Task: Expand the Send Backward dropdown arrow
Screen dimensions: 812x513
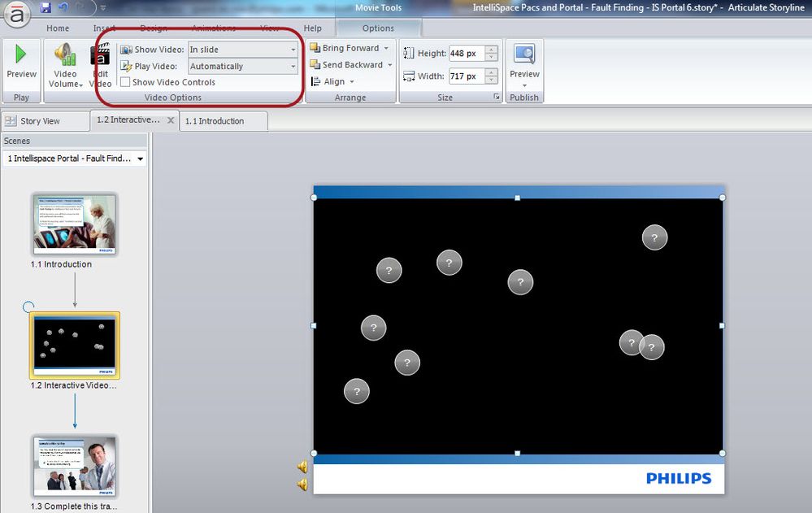Action: pyautogui.click(x=390, y=65)
